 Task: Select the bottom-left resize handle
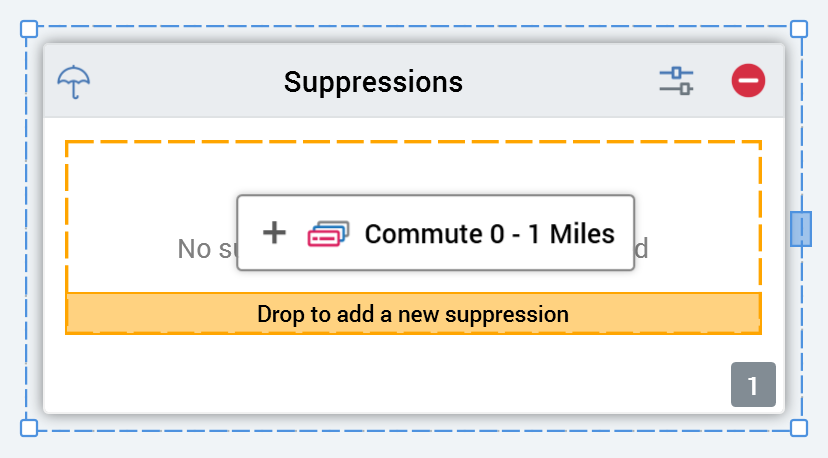29,428
